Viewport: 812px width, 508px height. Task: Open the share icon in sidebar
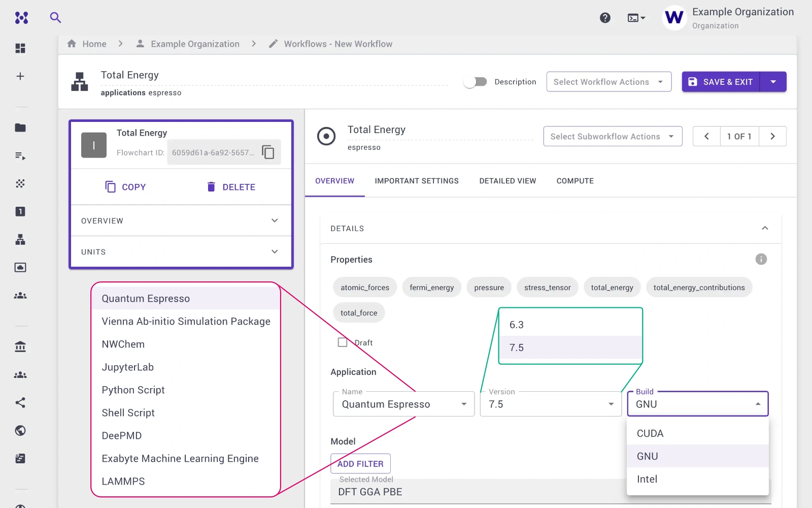20,403
